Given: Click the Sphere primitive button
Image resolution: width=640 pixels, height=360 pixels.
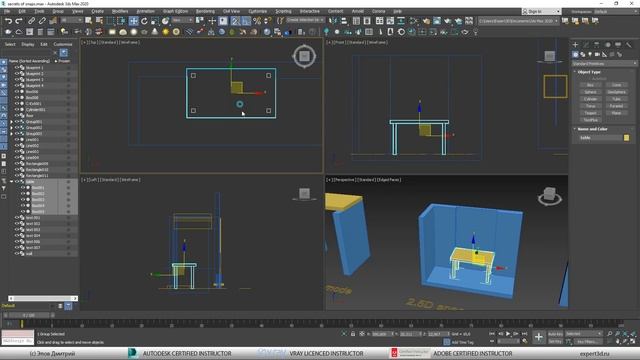Looking at the screenshot, I should [x=591, y=92].
